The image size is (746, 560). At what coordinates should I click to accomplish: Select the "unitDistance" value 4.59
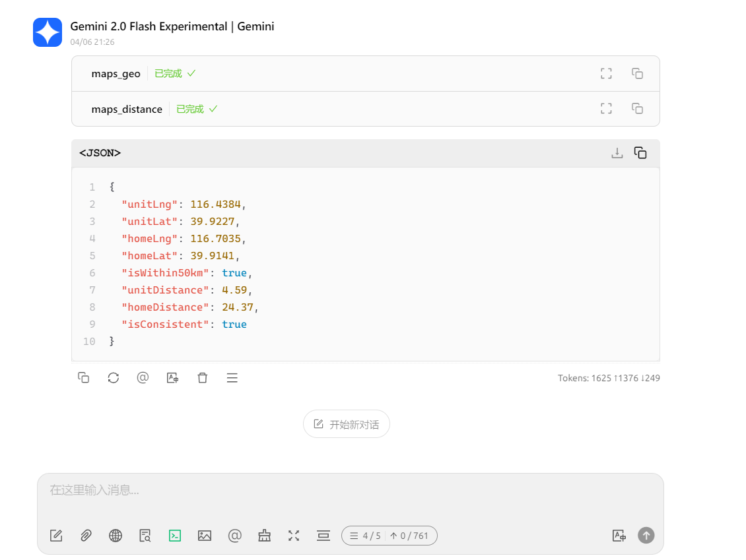[234, 290]
